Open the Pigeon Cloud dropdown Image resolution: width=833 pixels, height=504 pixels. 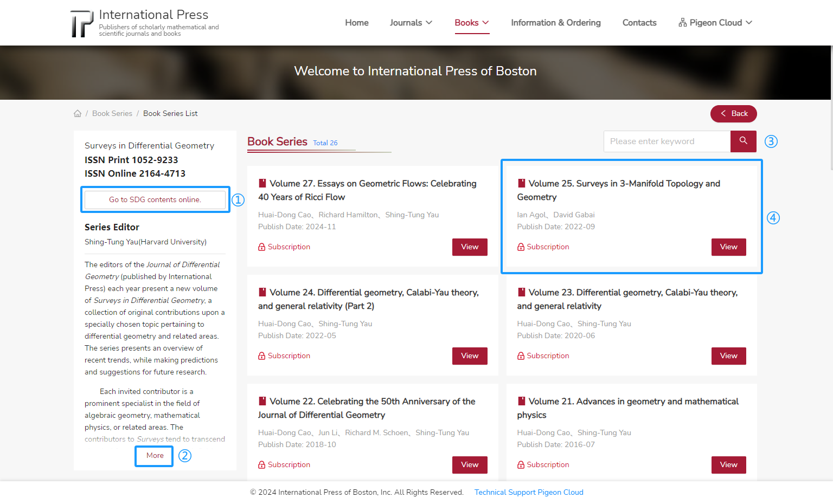pos(715,23)
